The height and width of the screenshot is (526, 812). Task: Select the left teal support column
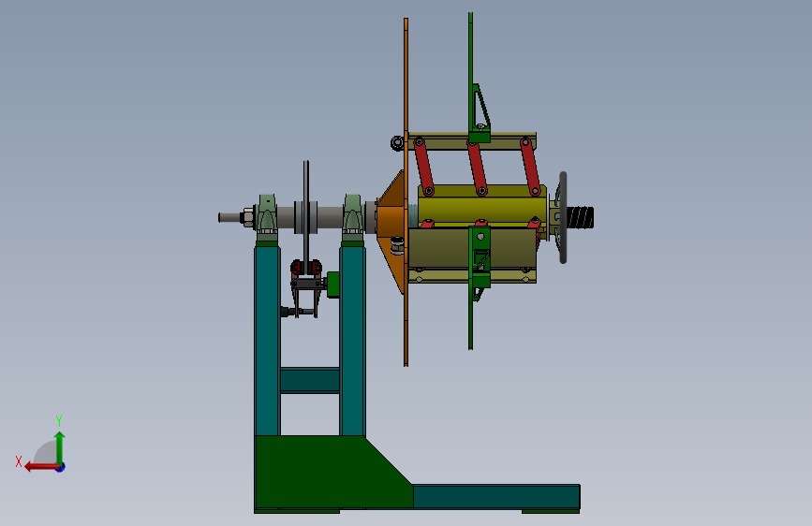[267, 341]
